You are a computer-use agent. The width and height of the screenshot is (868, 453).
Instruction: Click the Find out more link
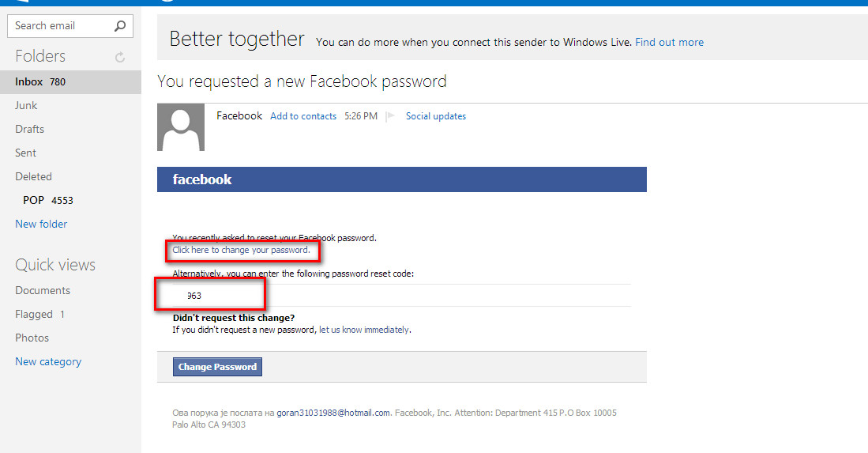pyautogui.click(x=669, y=42)
